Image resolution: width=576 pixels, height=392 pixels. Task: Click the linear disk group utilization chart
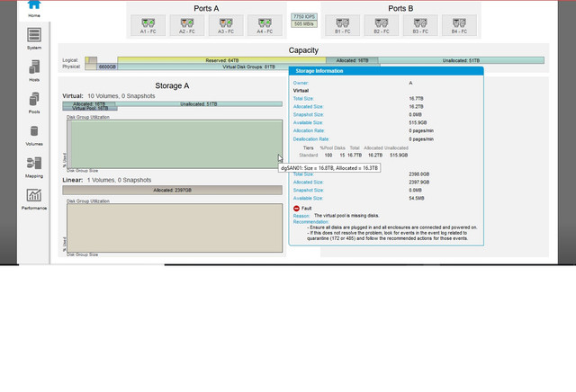pos(175,228)
